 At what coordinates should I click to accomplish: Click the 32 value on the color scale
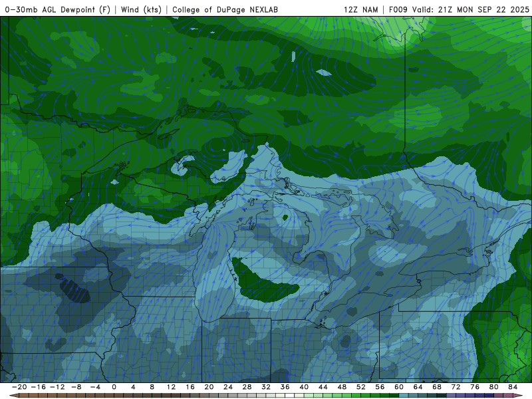click(x=266, y=387)
